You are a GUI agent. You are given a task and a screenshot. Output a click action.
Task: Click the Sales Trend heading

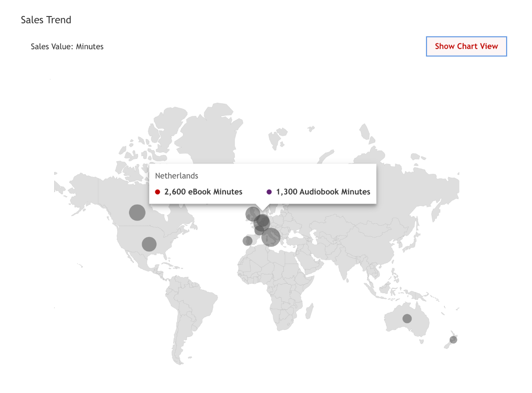[46, 20]
